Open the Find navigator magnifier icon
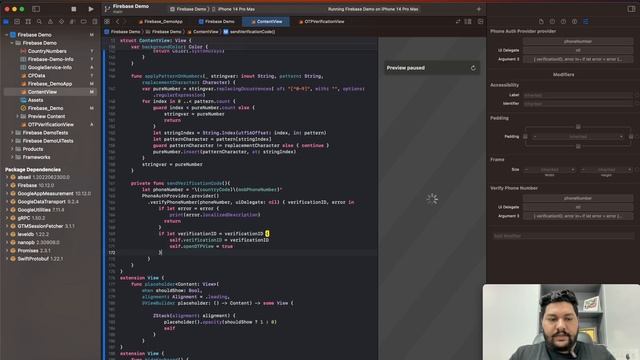Viewport: 640px width, 360px height. (39, 22)
